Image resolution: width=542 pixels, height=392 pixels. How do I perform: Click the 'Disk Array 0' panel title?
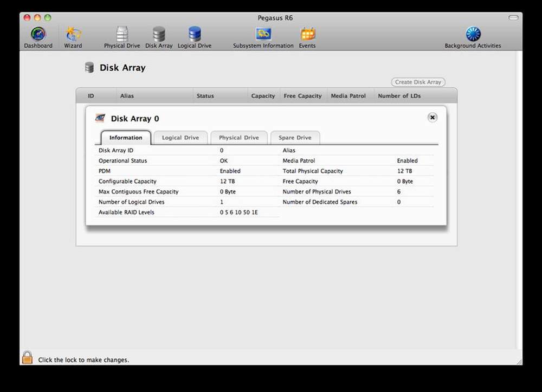(135, 119)
